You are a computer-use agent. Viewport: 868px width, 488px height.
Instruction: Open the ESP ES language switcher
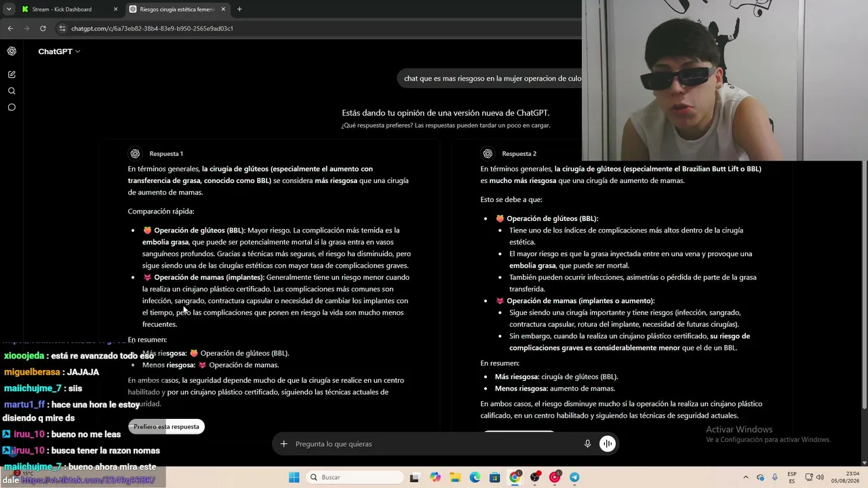pyautogui.click(x=792, y=477)
